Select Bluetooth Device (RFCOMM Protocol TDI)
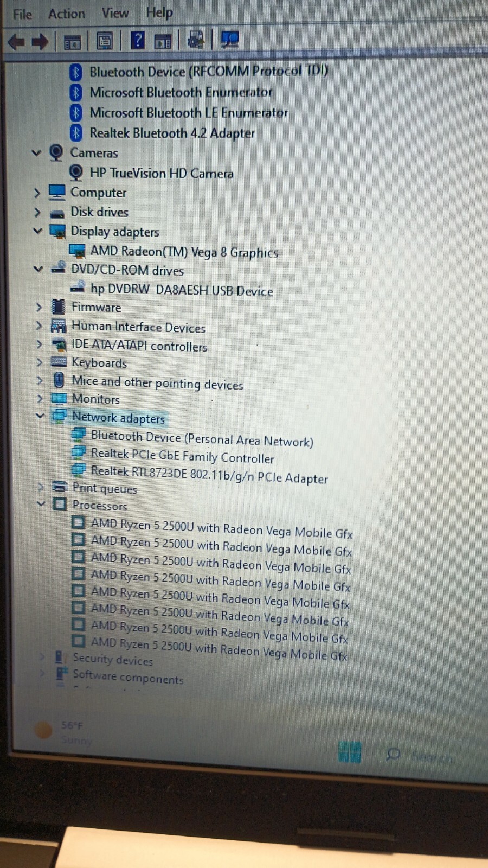Viewport: 488px width, 868px height. coord(208,71)
